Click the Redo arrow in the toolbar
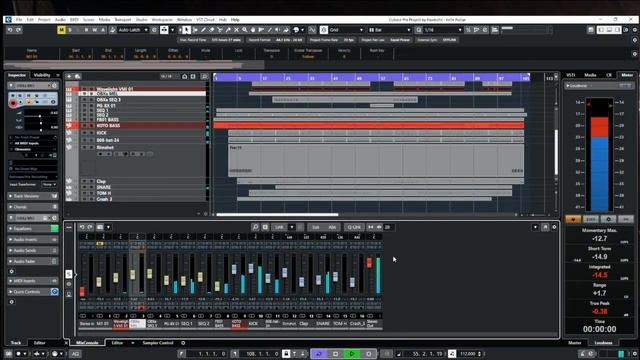 (18, 30)
